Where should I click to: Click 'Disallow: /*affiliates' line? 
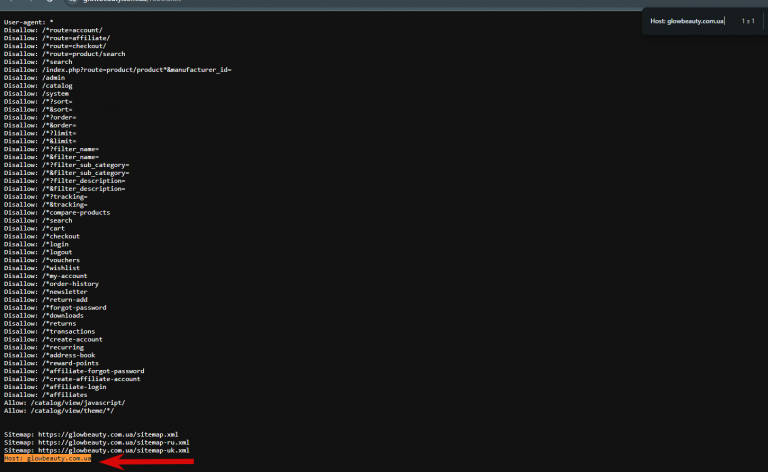(46, 395)
